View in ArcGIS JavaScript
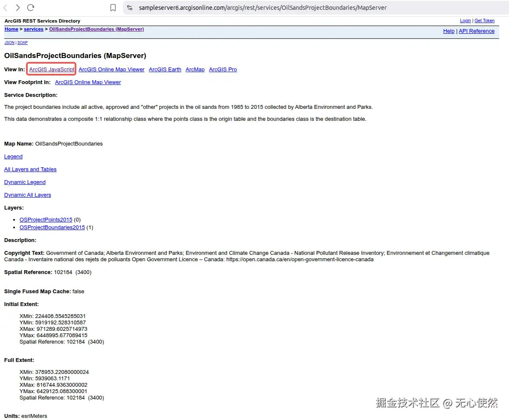The width and height of the screenshot is (509, 420). click(x=52, y=70)
